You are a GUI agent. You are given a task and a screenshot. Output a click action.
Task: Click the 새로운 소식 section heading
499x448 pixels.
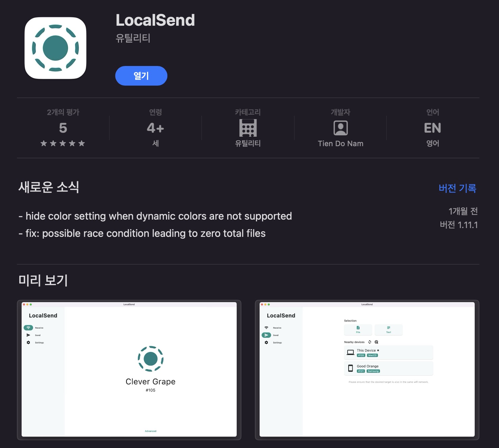[x=49, y=187]
